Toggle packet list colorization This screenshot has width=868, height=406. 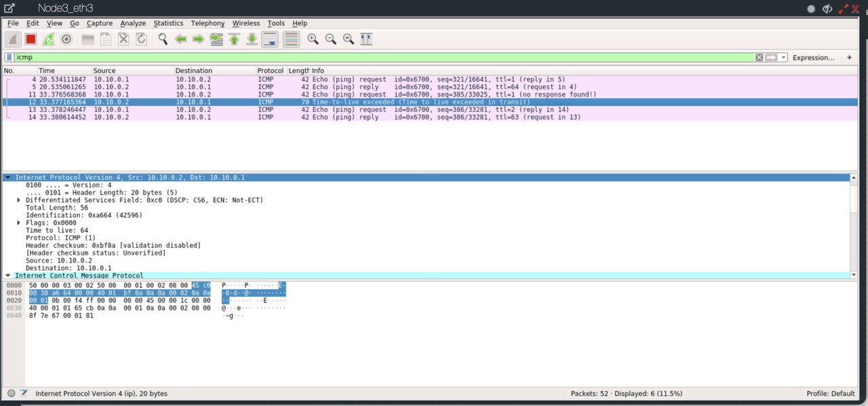tap(291, 39)
